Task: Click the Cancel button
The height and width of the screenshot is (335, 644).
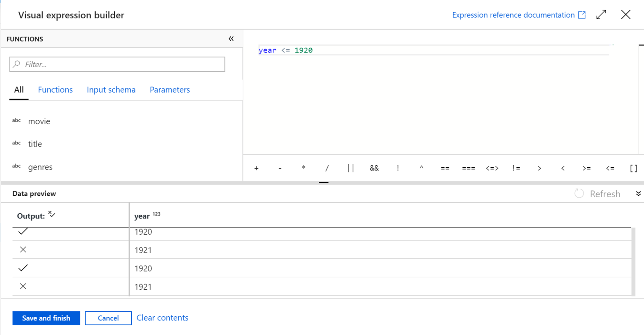Action: coord(108,318)
